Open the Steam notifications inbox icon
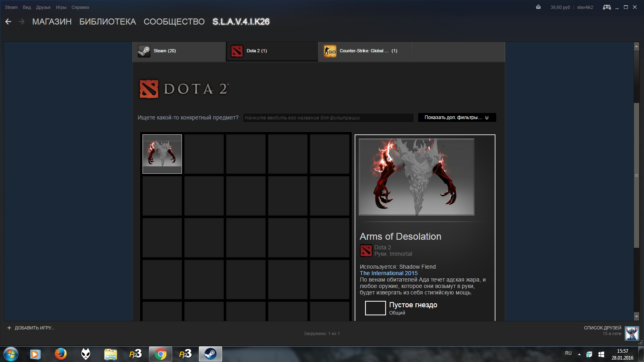 [538, 7]
